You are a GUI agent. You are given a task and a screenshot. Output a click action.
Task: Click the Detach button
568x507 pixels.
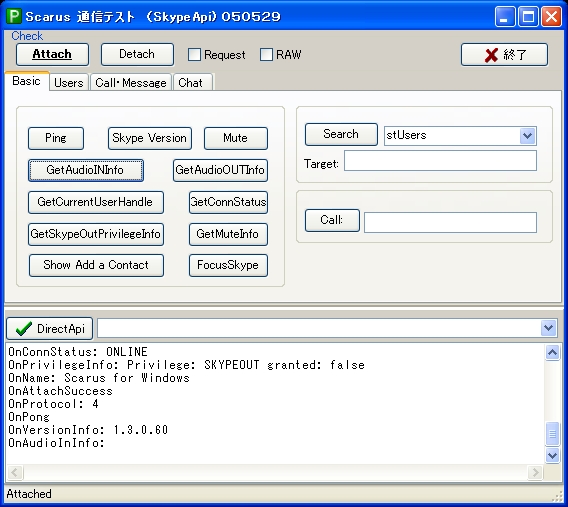point(137,54)
